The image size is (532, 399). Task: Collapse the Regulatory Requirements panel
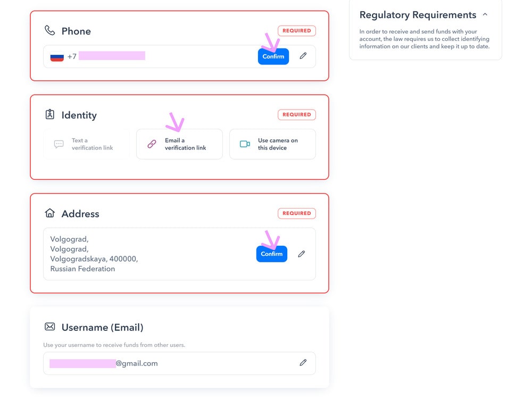[485, 14]
